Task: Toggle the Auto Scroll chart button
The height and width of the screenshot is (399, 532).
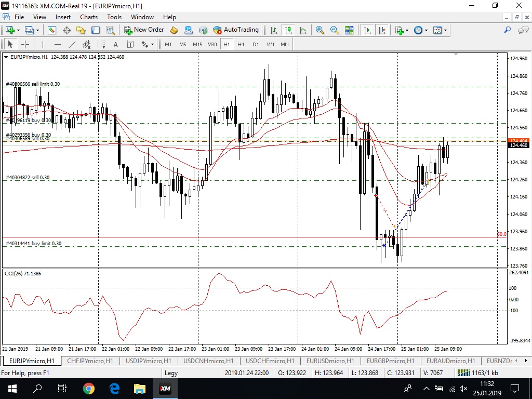Action: coord(367,30)
